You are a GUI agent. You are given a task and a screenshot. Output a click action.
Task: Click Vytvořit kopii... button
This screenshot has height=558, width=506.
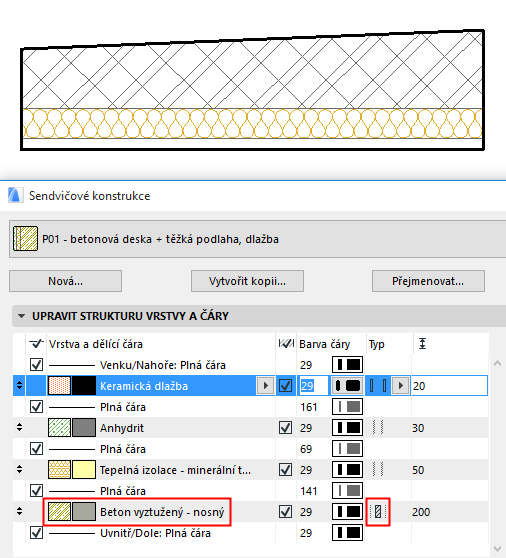tap(247, 281)
